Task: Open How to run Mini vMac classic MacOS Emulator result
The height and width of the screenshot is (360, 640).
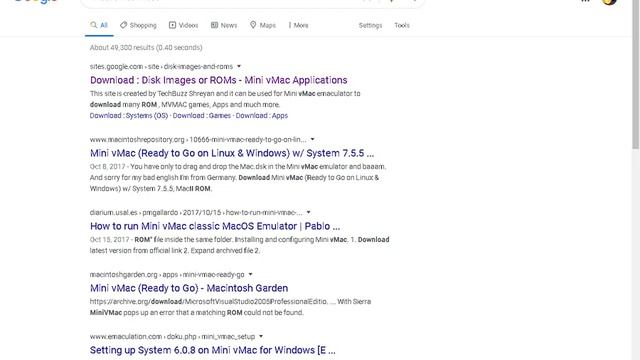Action: tap(215, 226)
